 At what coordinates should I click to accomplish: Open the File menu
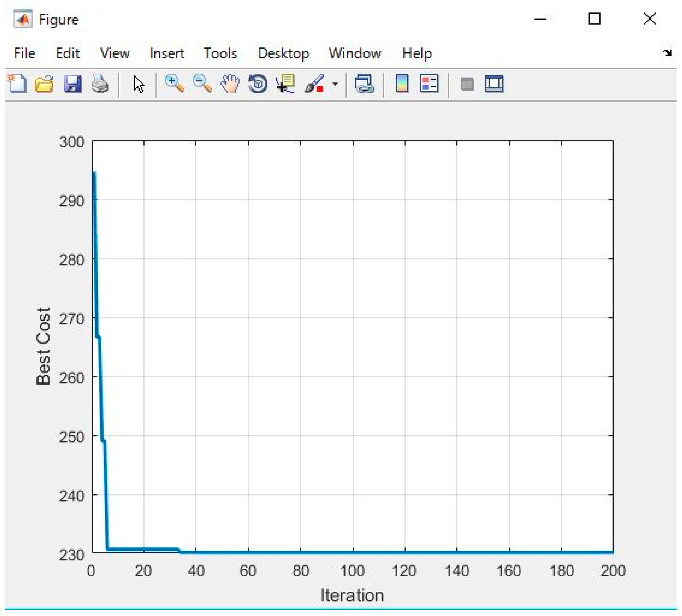[24, 53]
